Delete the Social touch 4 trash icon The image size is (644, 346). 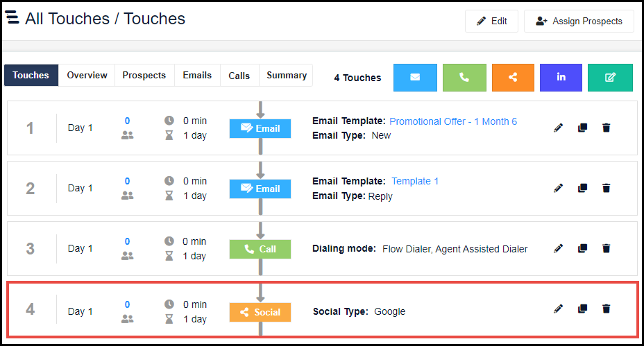point(607,309)
